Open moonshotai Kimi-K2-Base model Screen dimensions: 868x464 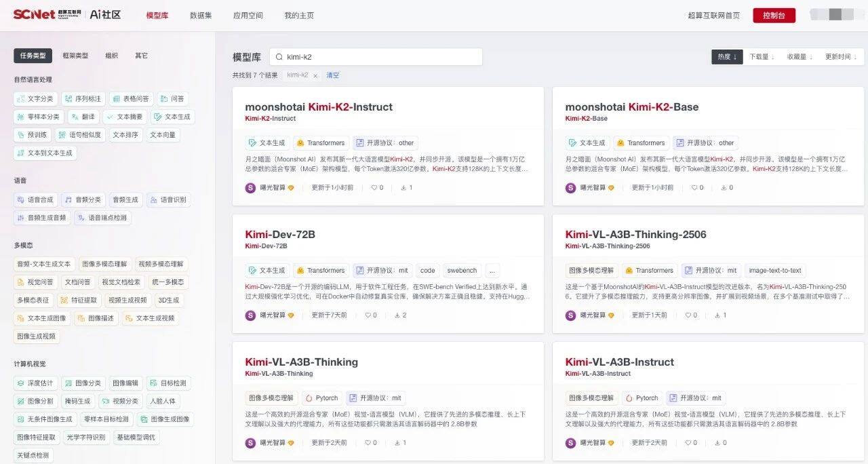(632, 107)
